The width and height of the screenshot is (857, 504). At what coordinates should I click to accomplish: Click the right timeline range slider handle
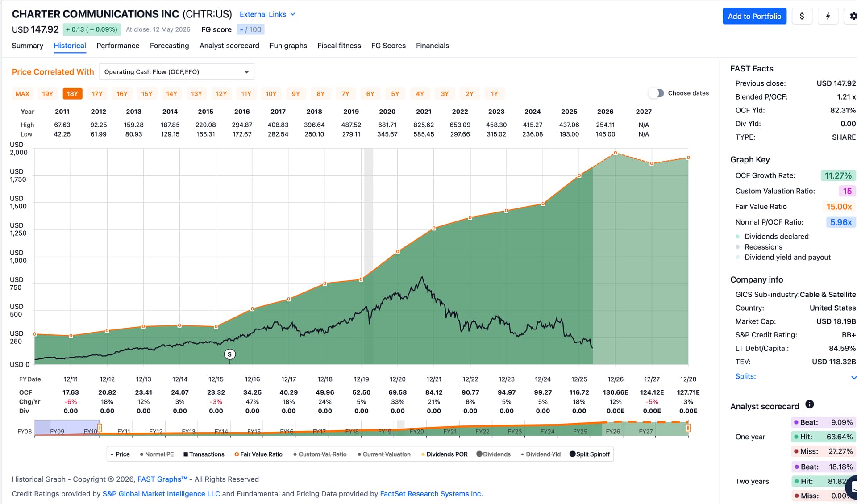click(x=688, y=428)
